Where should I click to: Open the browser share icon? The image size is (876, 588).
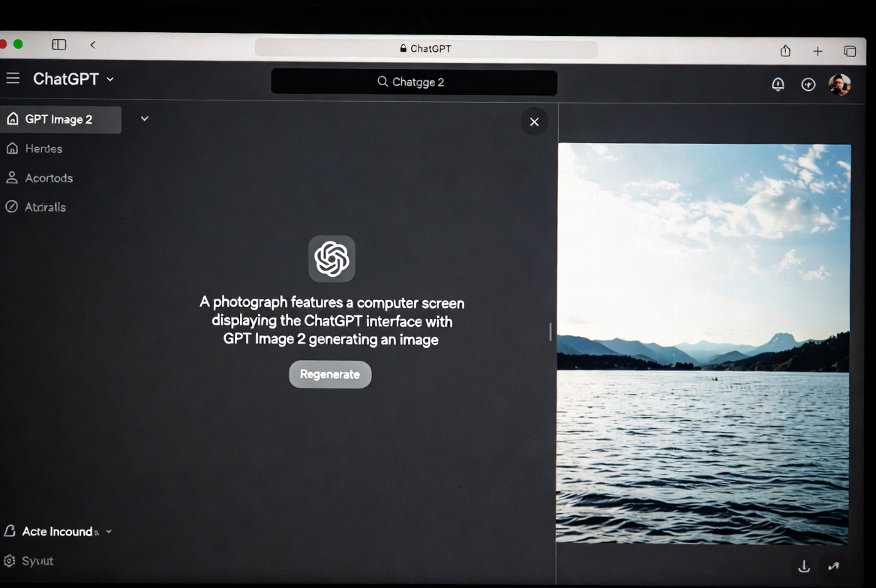(x=785, y=51)
